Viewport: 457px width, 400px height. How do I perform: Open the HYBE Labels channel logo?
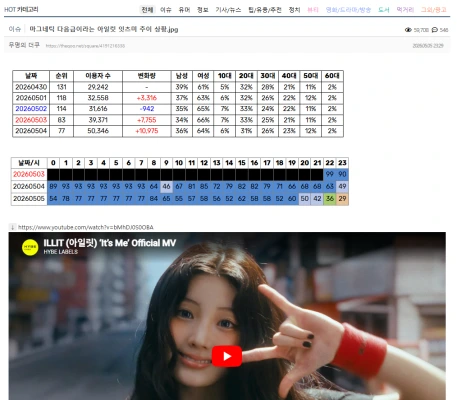coord(30,247)
